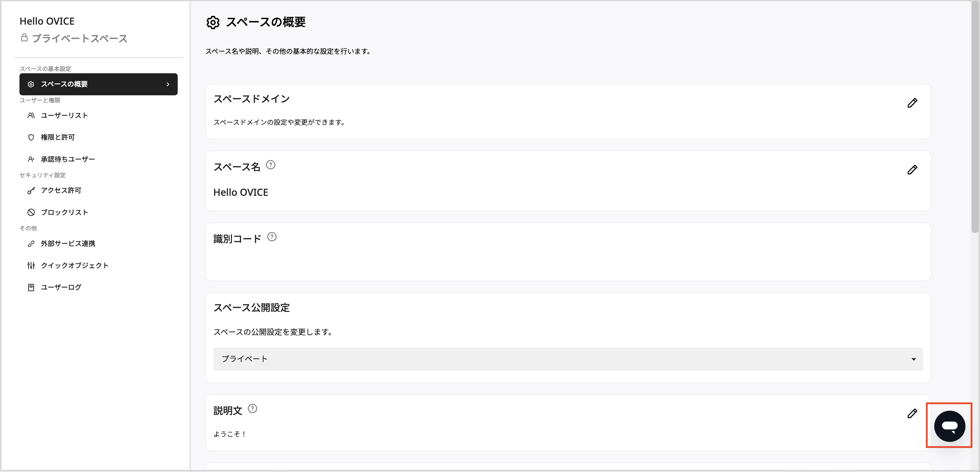Screen dimensions: 980x472
Task: Click the ブロックリスト icon
Action: coord(31,212)
